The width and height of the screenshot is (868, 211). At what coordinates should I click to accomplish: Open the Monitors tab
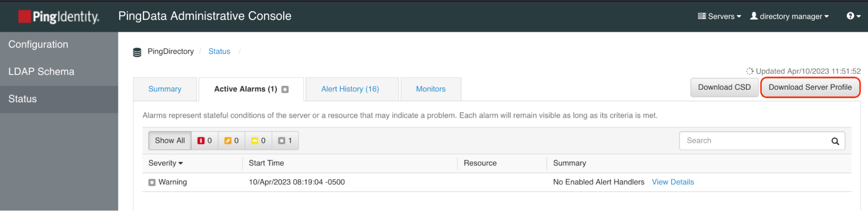pyautogui.click(x=430, y=89)
